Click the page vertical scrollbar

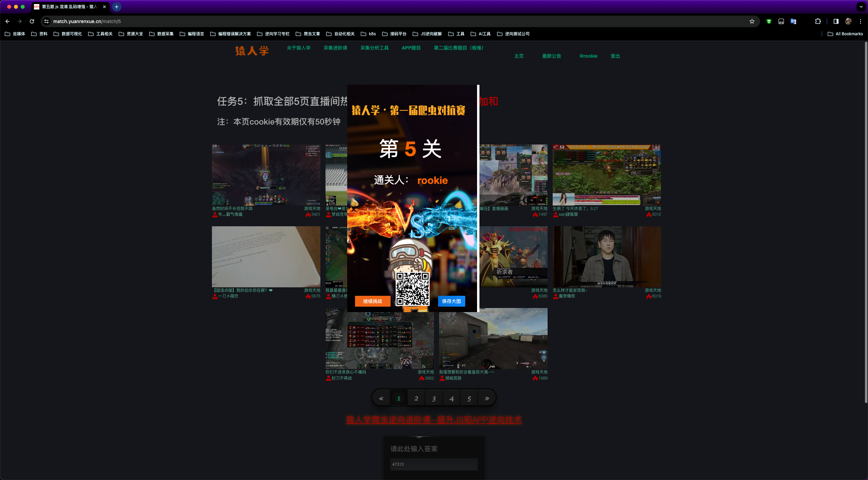click(x=866, y=220)
